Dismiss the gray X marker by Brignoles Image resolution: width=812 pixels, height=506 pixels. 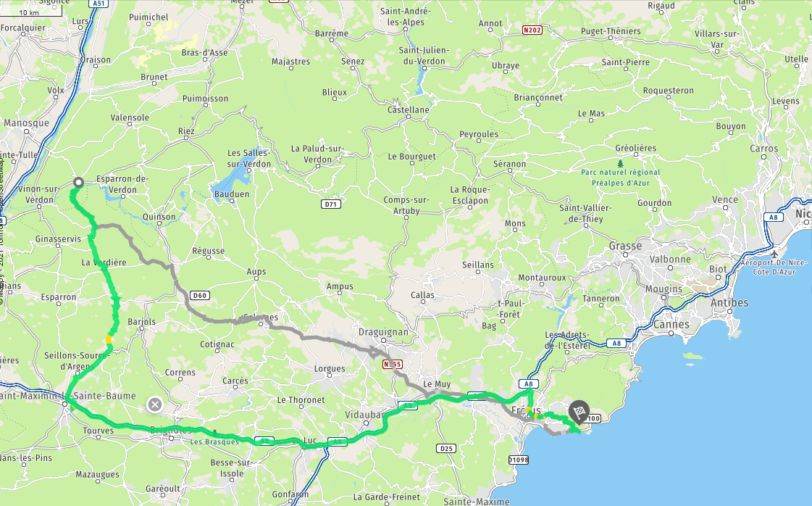click(155, 405)
